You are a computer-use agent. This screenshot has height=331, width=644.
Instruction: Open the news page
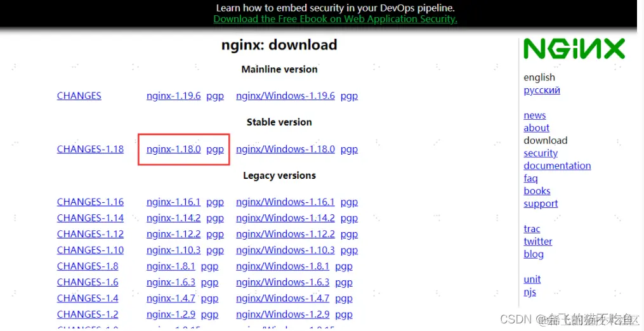pos(535,115)
